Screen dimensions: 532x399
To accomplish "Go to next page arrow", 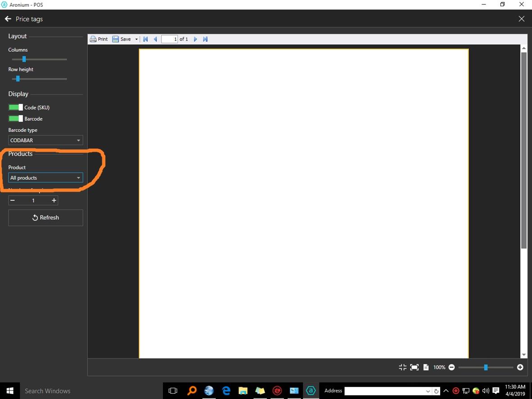I will pyautogui.click(x=196, y=39).
